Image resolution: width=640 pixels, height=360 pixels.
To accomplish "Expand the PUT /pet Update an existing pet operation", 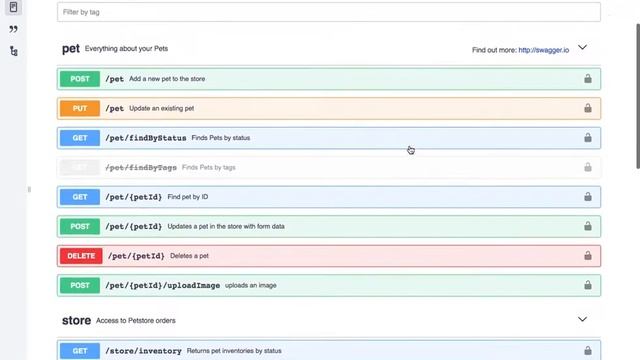I will click(329, 108).
